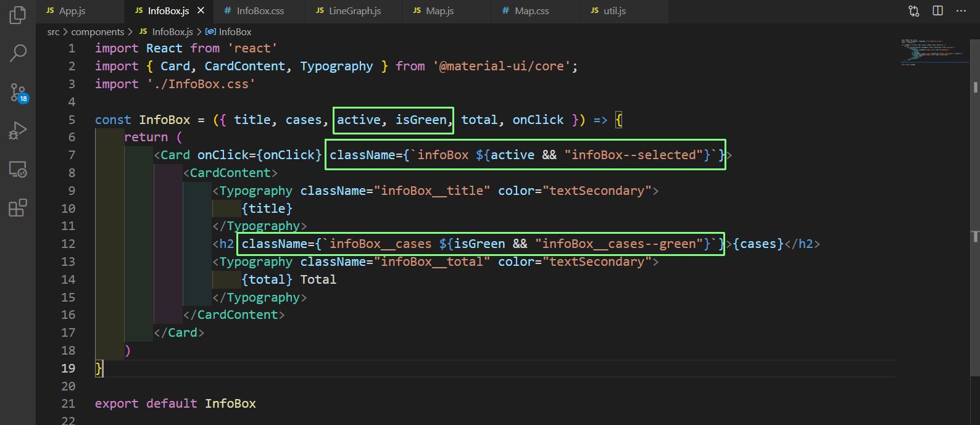Screen dimensions: 980x425
Task: Click {cases} expression on line 12
Action: (758, 244)
